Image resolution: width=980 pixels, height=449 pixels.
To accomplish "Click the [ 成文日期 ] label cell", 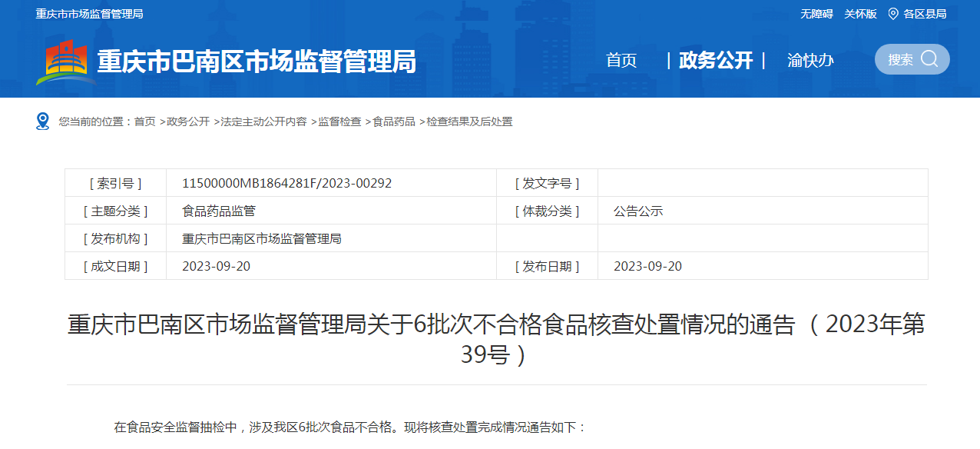I will [116, 266].
